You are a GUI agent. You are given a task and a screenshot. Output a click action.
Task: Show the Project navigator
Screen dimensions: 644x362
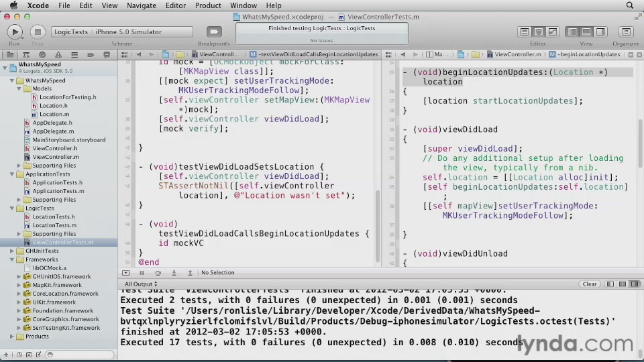point(10,54)
